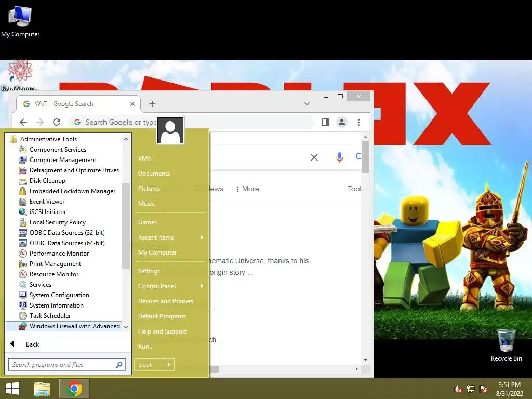This screenshot has width=532, height=399.
Task: Open File Explorer from taskbar
Action: click(42, 389)
